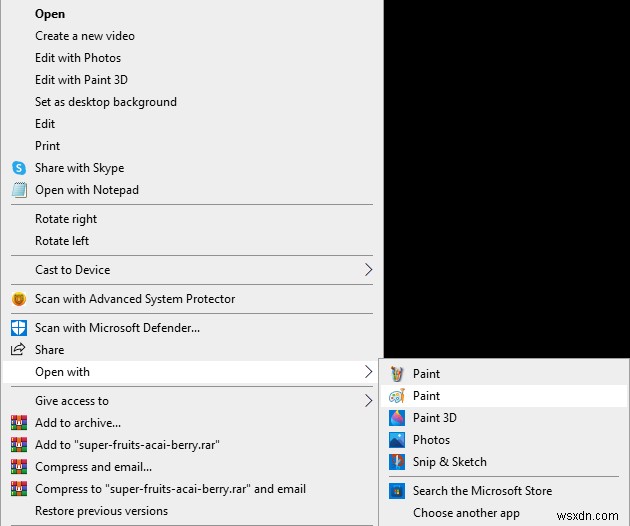Open the file with Paint 3D
630x526 pixels.
pos(503,418)
